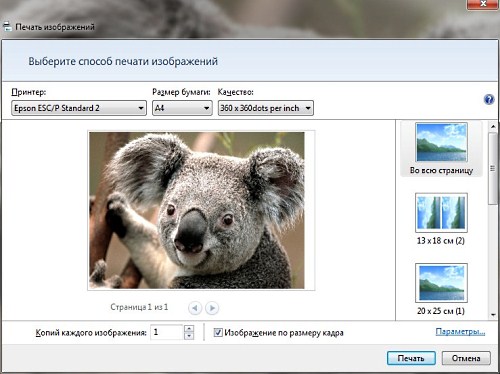This screenshot has width=500, height=374.
Task: Click the Печать button
Action: pyautogui.click(x=411, y=358)
